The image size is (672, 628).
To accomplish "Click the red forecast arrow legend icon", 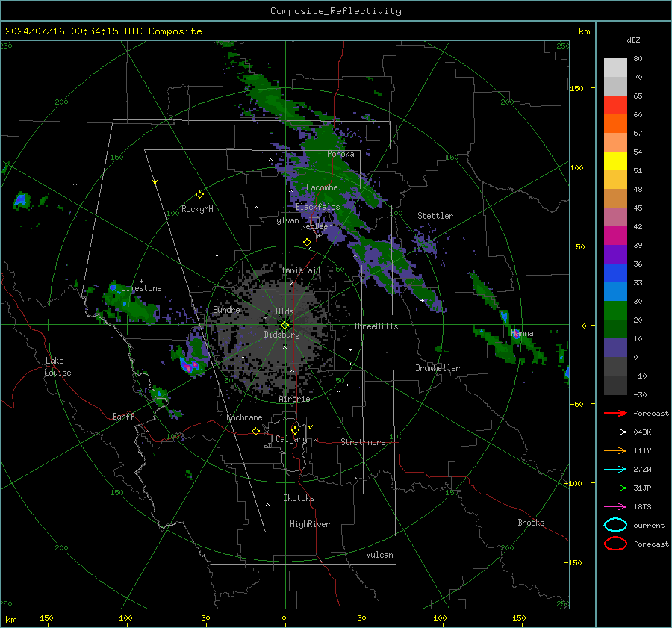I will [x=615, y=413].
